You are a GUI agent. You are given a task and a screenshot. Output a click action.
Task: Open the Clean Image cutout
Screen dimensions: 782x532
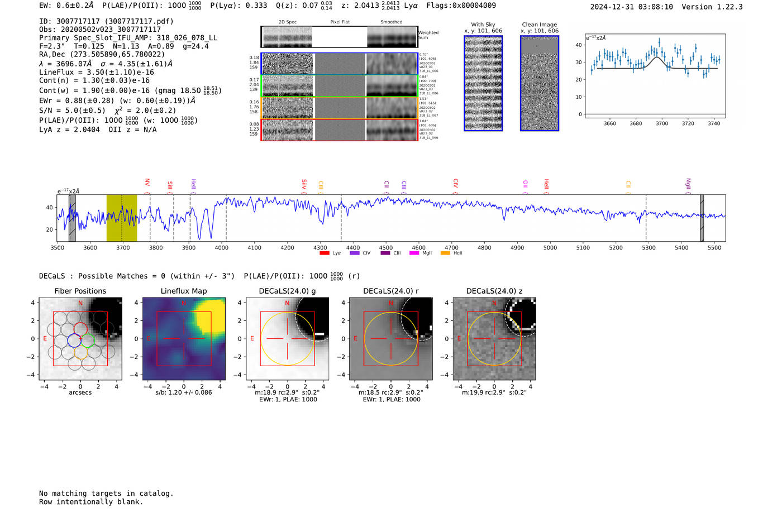coord(540,83)
